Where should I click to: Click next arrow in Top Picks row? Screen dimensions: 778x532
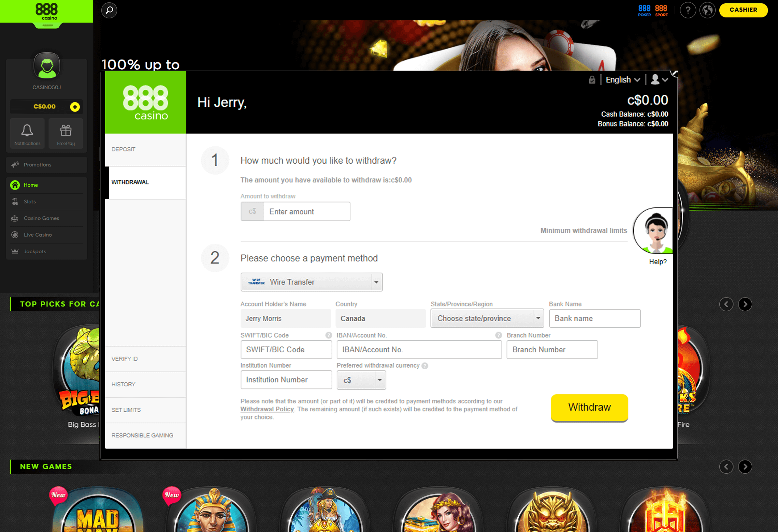(x=745, y=304)
